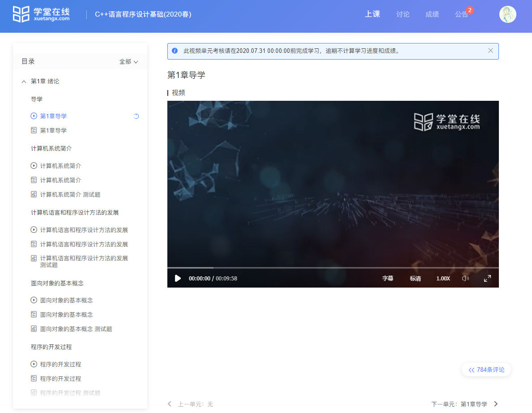Toggle 字幕 subtitles on the video
This screenshot has height=413, width=532.
[387, 278]
